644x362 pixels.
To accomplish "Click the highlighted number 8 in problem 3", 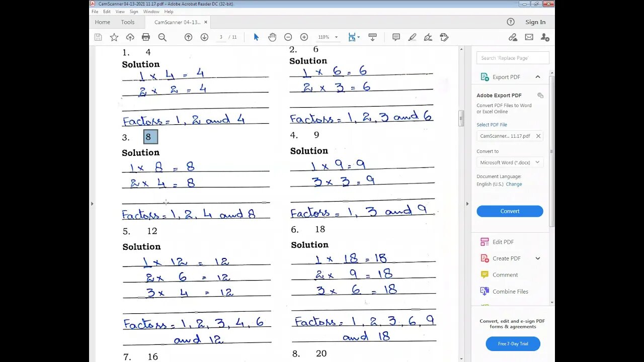I will tap(150, 137).
